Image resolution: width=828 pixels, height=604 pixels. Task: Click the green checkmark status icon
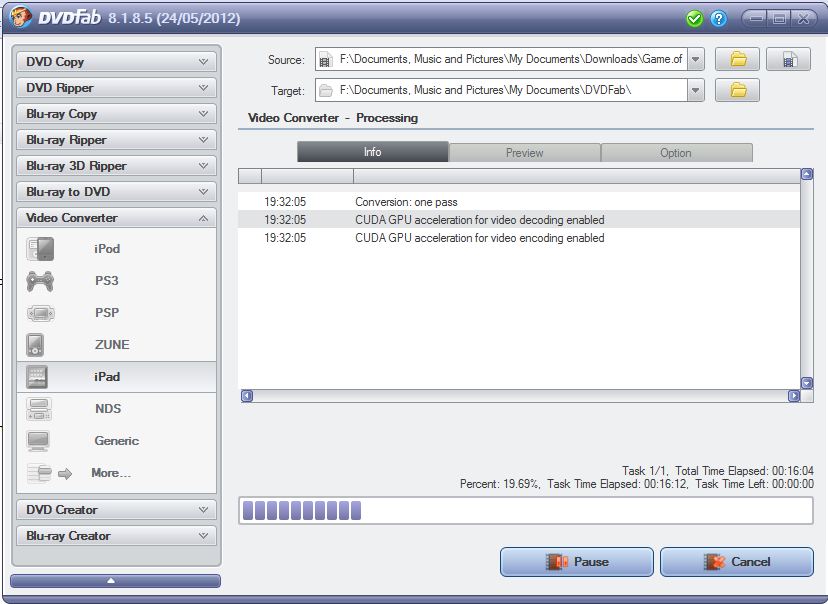[x=694, y=19]
